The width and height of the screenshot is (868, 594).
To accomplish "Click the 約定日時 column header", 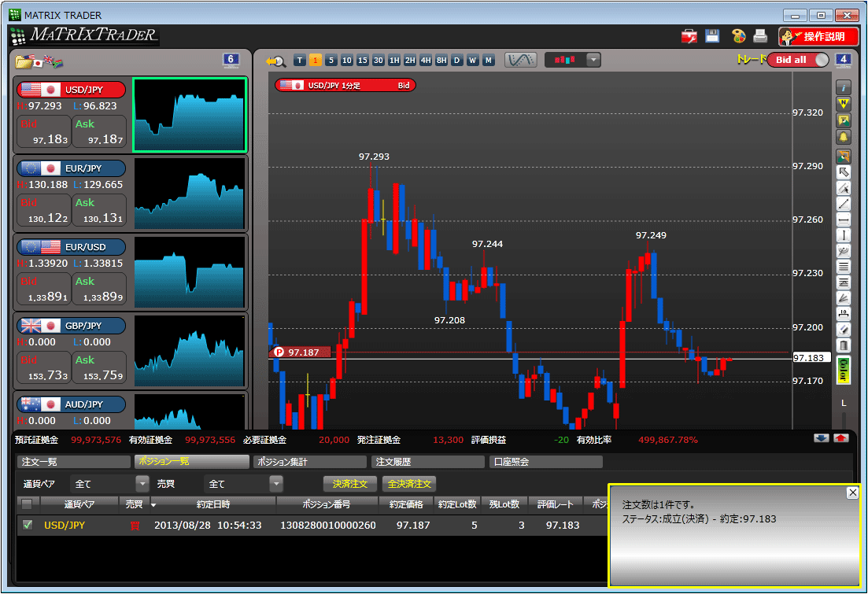I will tap(213, 504).
